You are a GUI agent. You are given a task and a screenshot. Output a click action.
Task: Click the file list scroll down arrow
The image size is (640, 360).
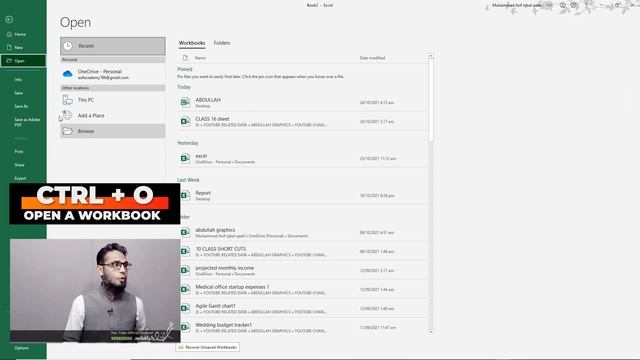[431, 332]
